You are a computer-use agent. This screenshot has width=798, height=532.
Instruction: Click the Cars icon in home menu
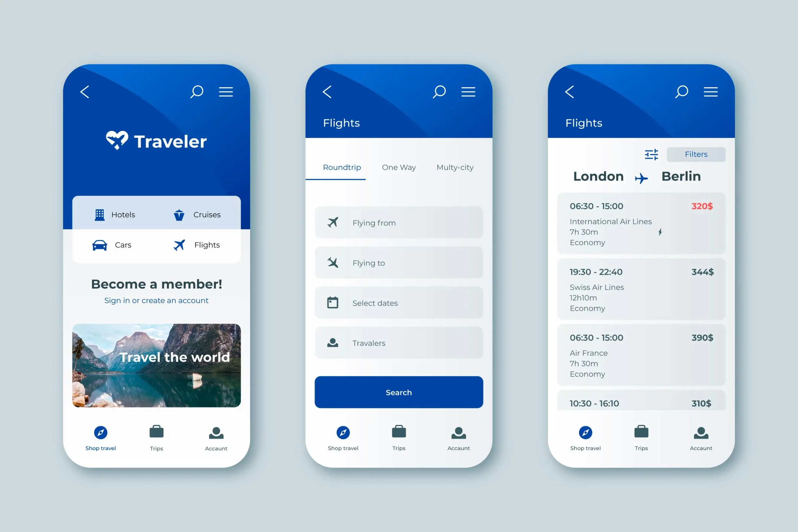[x=99, y=245]
